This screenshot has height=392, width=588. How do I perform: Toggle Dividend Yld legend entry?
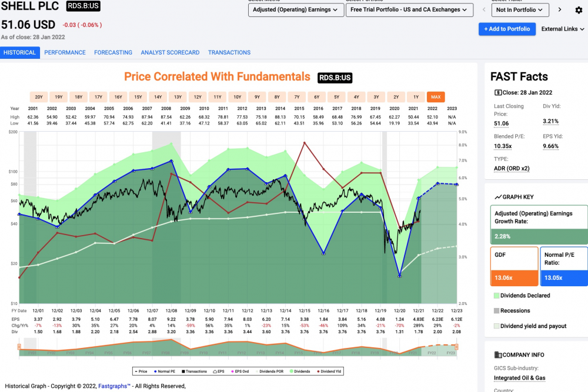click(329, 371)
